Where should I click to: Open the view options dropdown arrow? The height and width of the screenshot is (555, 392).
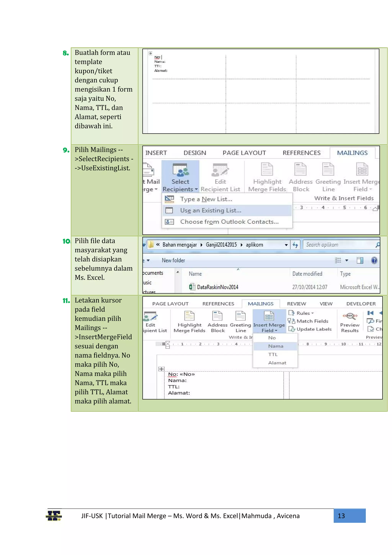tap(347, 261)
